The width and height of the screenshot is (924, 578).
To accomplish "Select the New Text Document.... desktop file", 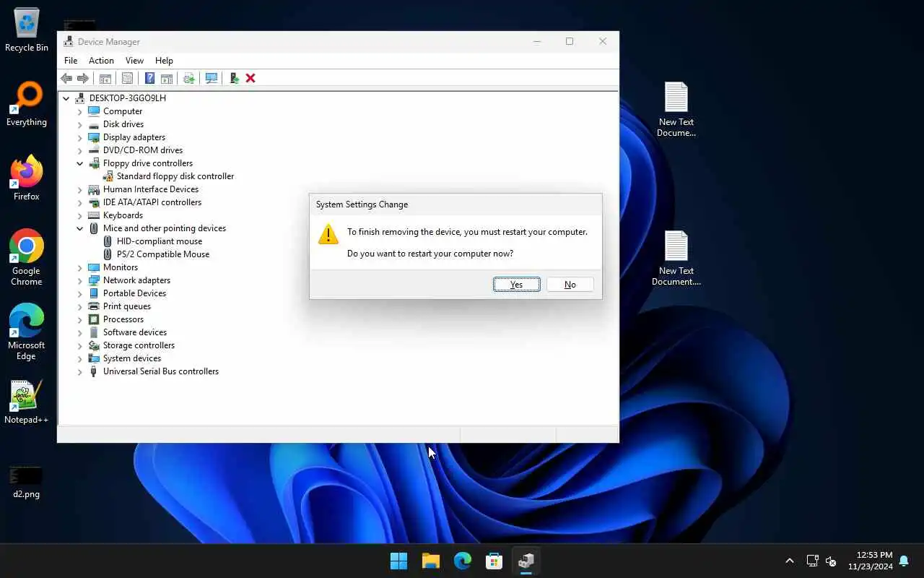I will [x=676, y=258].
